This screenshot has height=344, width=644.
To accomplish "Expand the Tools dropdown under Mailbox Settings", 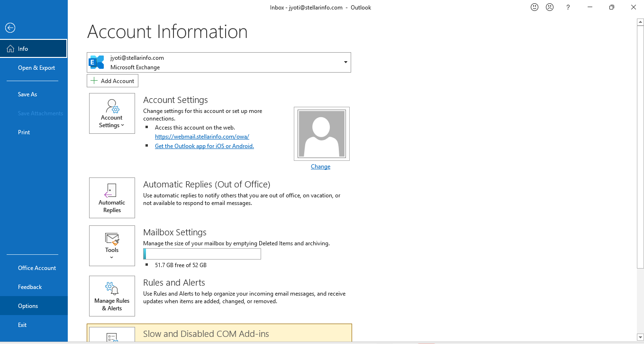I will 112,257.
